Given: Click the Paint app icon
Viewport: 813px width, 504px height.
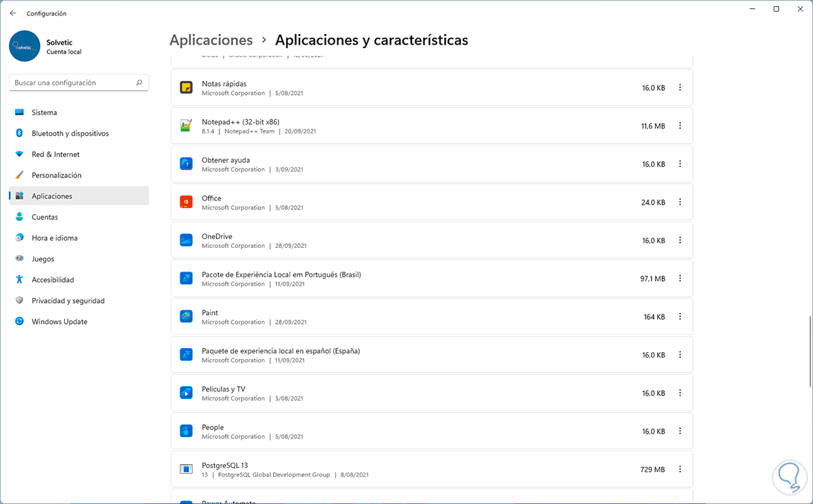Looking at the screenshot, I should click(186, 316).
